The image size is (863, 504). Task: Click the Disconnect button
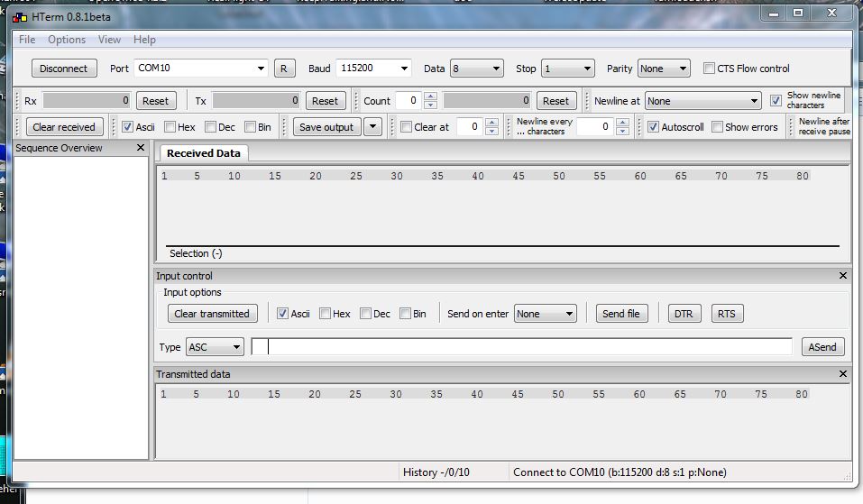pyautogui.click(x=64, y=69)
